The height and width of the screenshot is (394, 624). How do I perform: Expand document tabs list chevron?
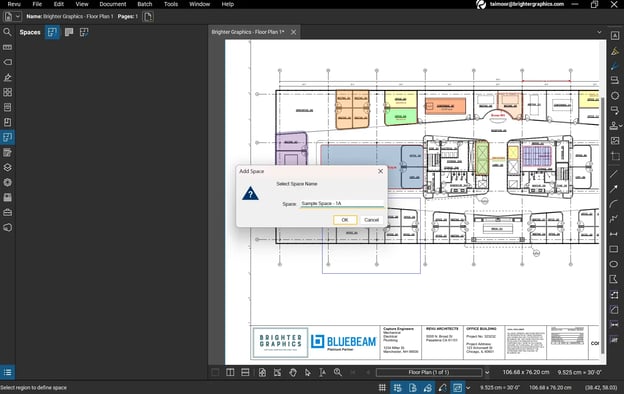pyautogui.click(x=599, y=32)
